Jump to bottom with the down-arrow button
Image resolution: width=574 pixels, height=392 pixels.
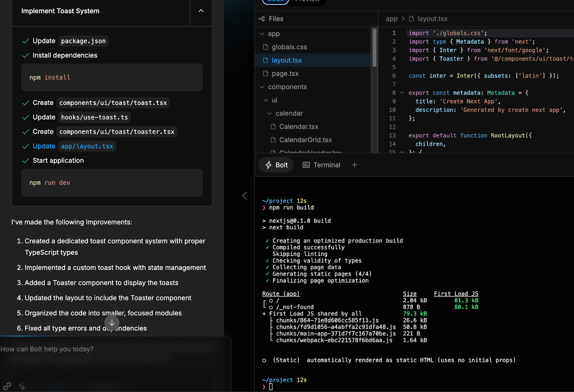[x=112, y=323]
